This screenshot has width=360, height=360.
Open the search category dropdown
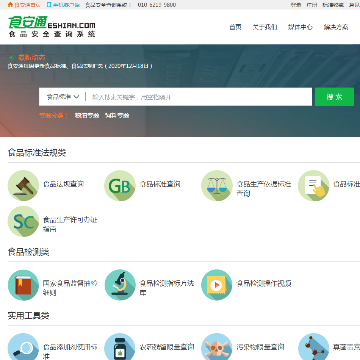pos(63,97)
